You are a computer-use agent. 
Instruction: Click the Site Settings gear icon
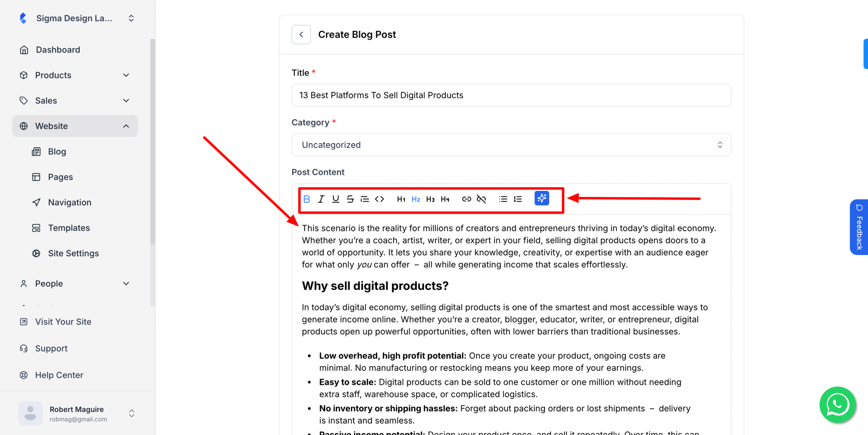pyautogui.click(x=36, y=253)
